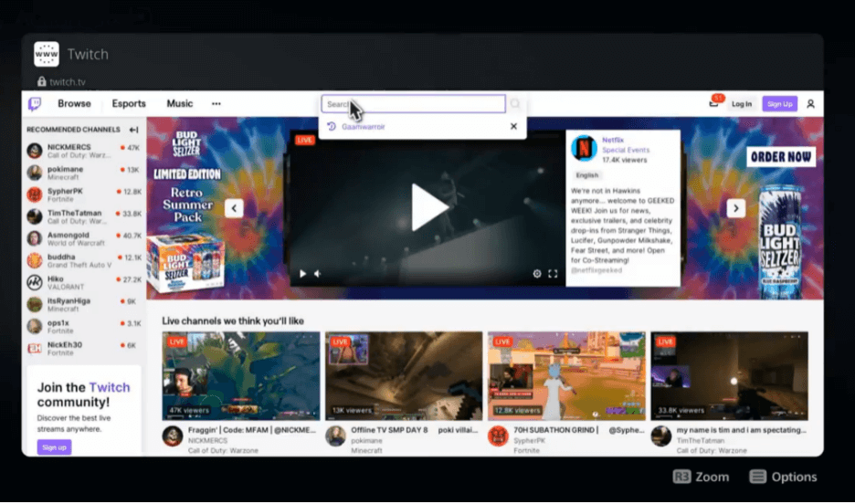Image resolution: width=855 pixels, height=504 pixels.
Task: Click the Hiko avatar icon in sidebar
Action: point(35,282)
